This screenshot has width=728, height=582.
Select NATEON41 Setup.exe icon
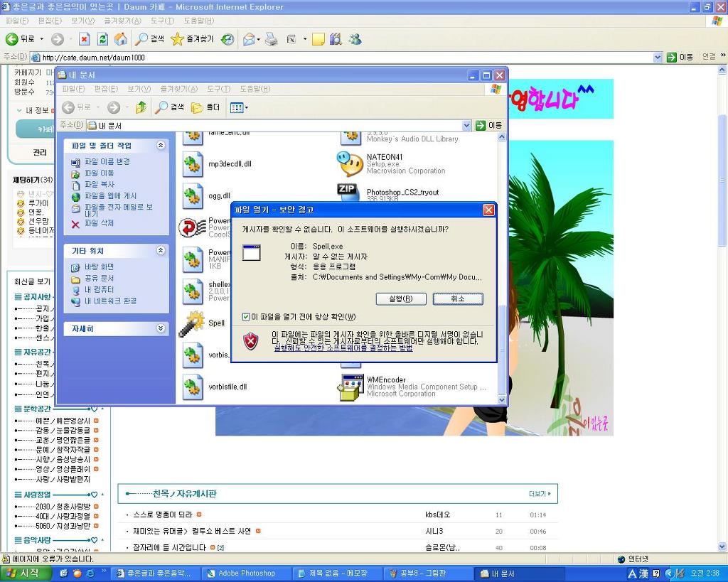point(350,164)
